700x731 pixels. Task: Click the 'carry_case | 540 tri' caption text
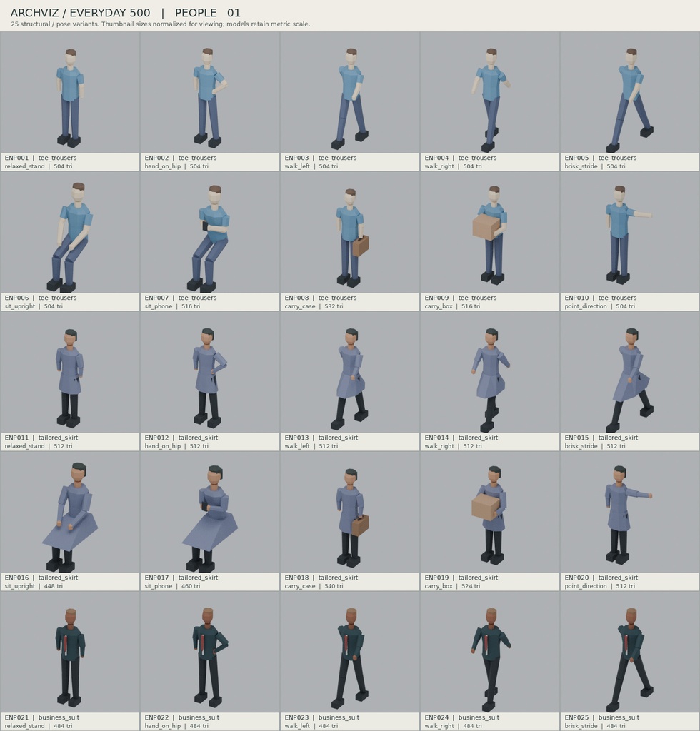(314, 586)
